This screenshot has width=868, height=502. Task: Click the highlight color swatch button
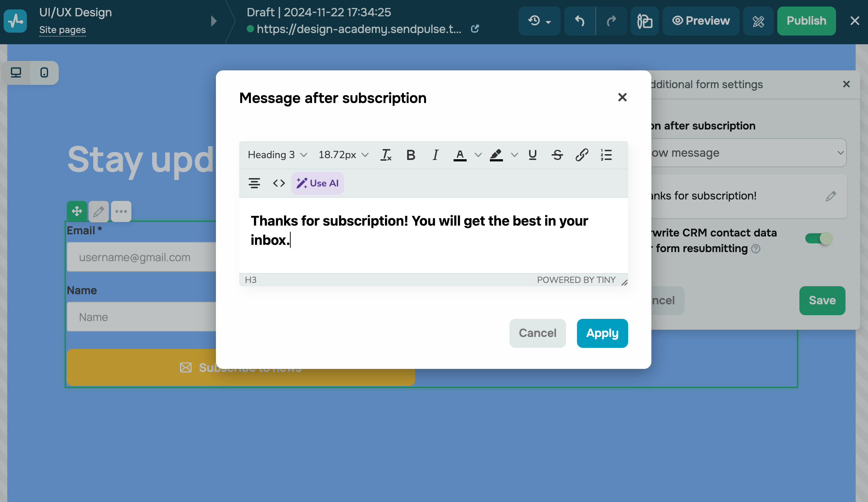point(496,155)
